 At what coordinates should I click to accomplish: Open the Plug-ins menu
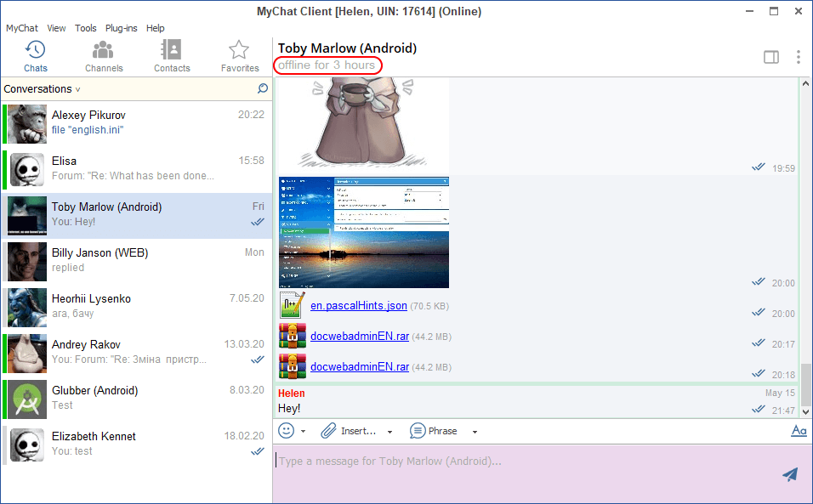click(121, 28)
